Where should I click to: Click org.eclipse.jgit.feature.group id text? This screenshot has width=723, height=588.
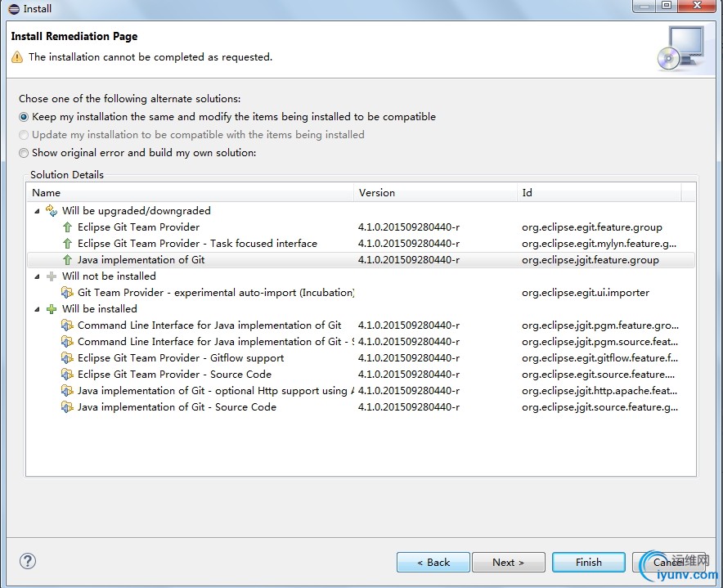591,259
